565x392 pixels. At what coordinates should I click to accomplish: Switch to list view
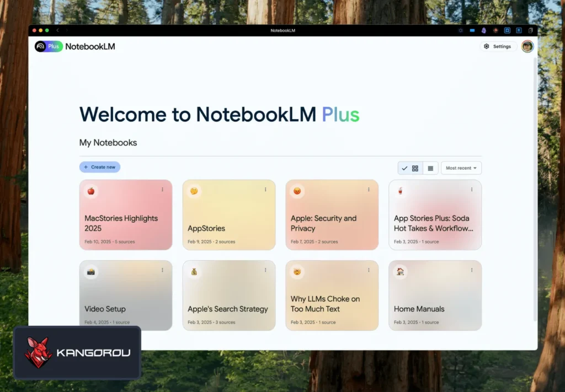430,168
